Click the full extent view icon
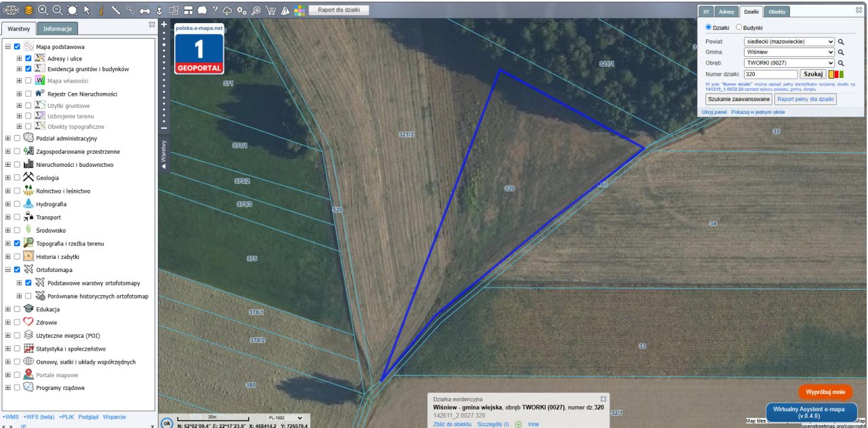The height and width of the screenshot is (428, 868). pos(73,10)
